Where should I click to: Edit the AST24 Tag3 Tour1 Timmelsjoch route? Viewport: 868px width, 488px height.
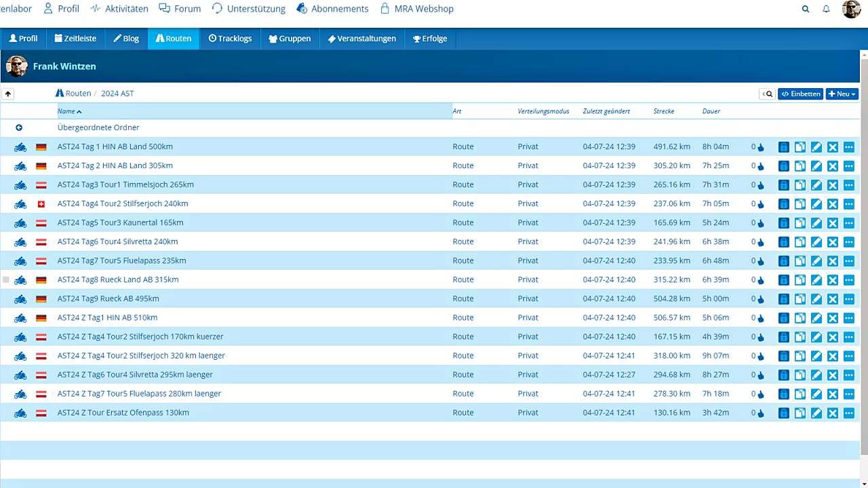(816, 185)
